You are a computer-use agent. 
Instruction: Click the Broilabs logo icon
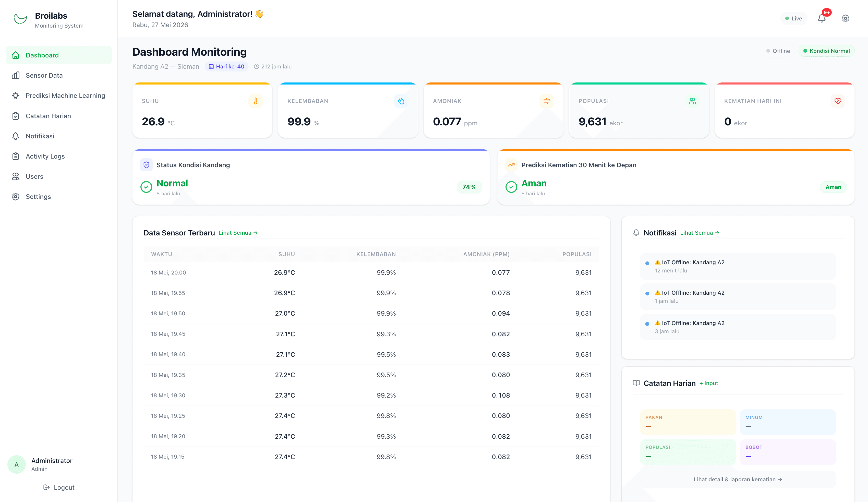pyautogui.click(x=20, y=19)
